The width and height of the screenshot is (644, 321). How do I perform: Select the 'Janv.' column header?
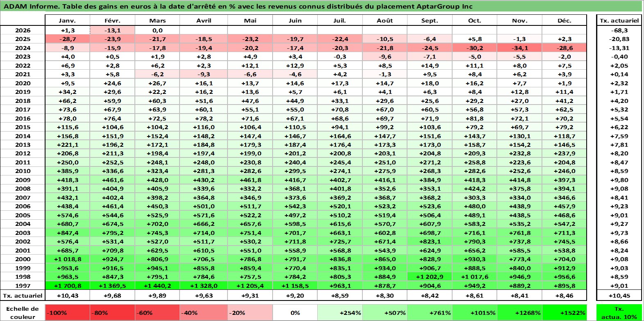point(67,20)
